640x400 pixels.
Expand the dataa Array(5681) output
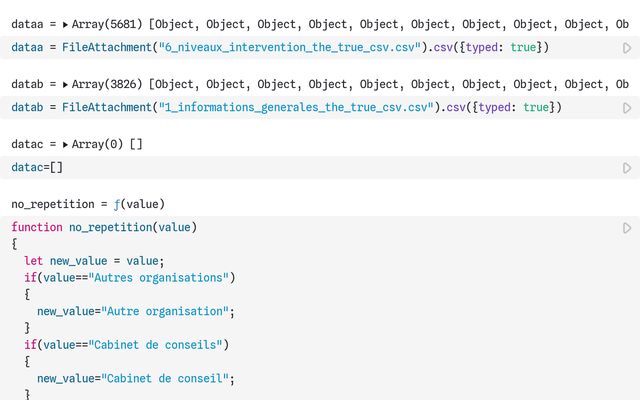point(66,24)
